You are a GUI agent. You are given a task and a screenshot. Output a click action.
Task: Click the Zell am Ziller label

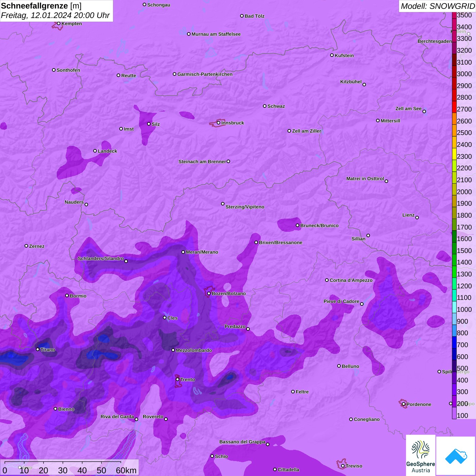point(307,131)
